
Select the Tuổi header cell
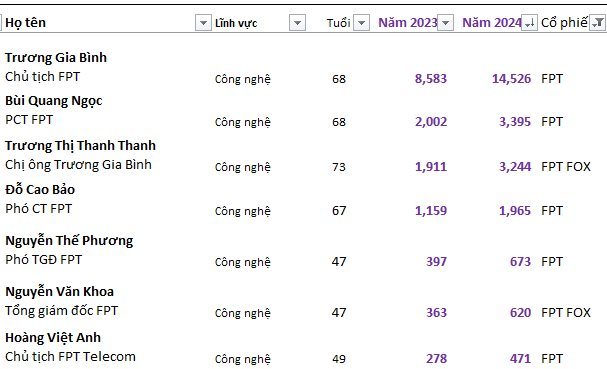pos(338,23)
